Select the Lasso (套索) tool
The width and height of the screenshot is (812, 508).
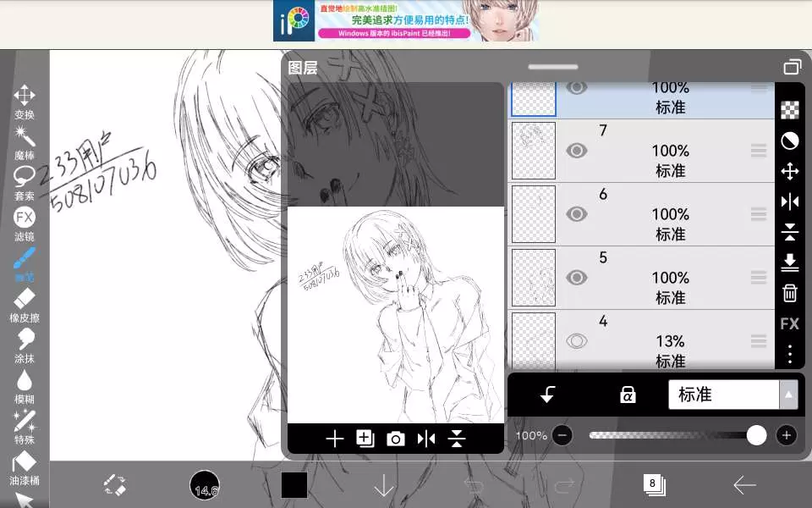[25, 183]
